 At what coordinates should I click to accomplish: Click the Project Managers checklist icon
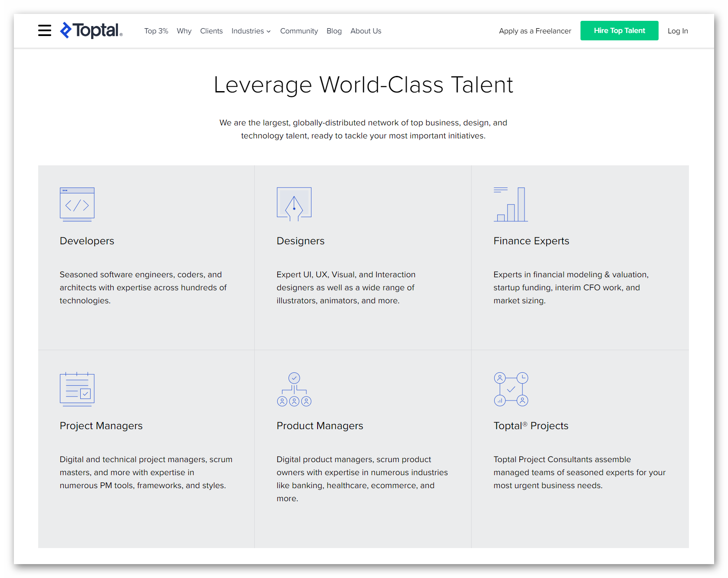click(77, 389)
